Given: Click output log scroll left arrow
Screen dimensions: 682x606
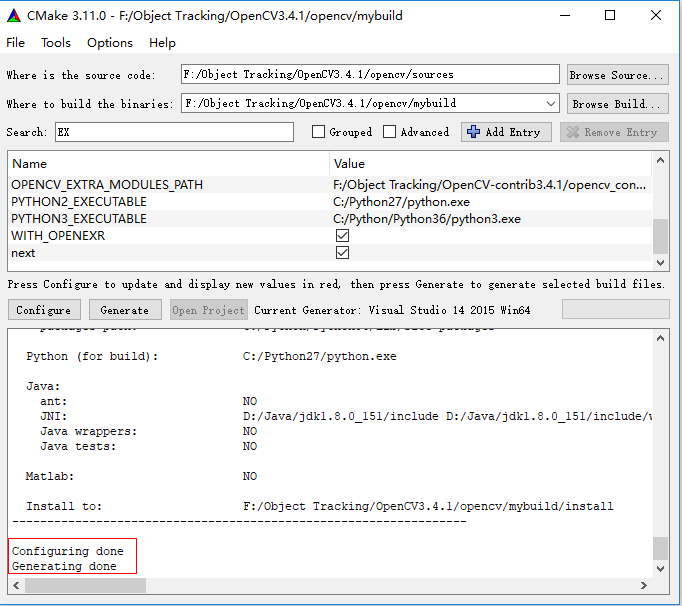Looking at the screenshot, I should point(16,586).
